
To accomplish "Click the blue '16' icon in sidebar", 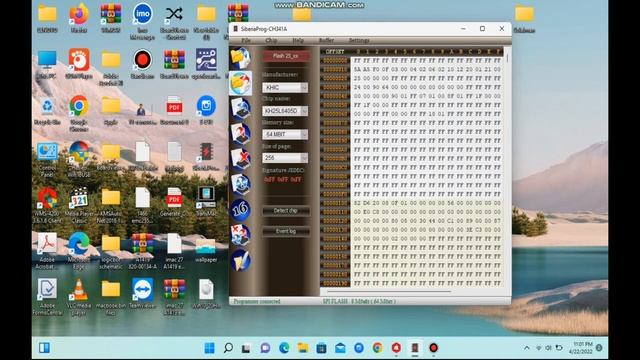I will point(240,209).
